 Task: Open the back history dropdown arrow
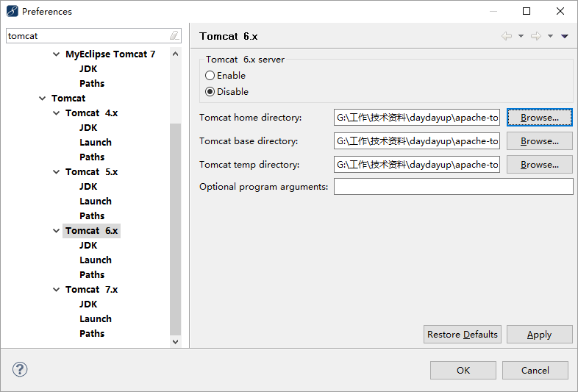click(521, 36)
